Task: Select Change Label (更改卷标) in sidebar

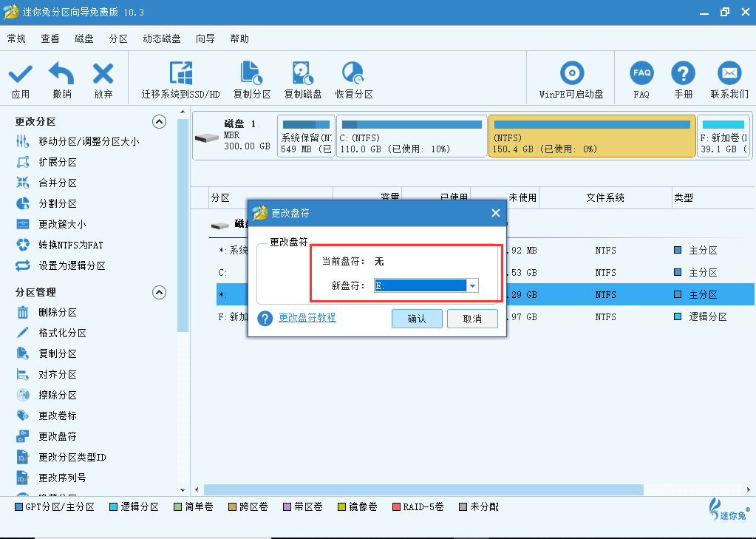Action: coord(47,416)
